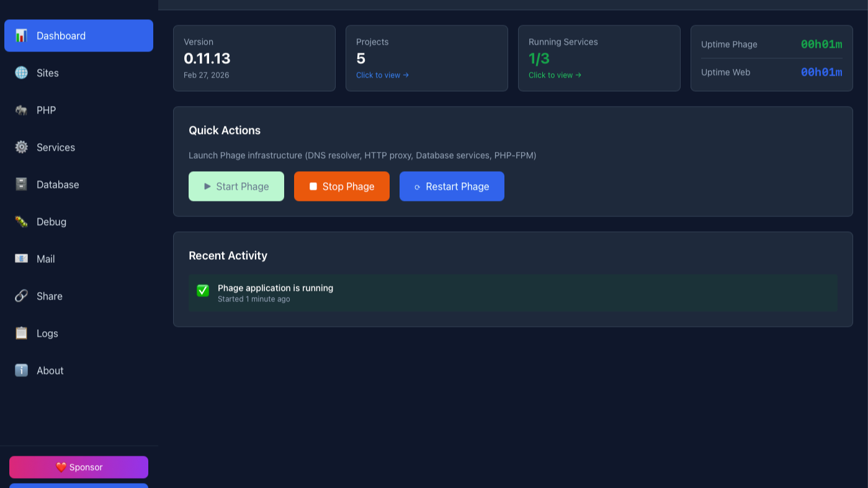Open the Dashboard menu item
Viewport: 868px width, 488px height.
point(79,35)
